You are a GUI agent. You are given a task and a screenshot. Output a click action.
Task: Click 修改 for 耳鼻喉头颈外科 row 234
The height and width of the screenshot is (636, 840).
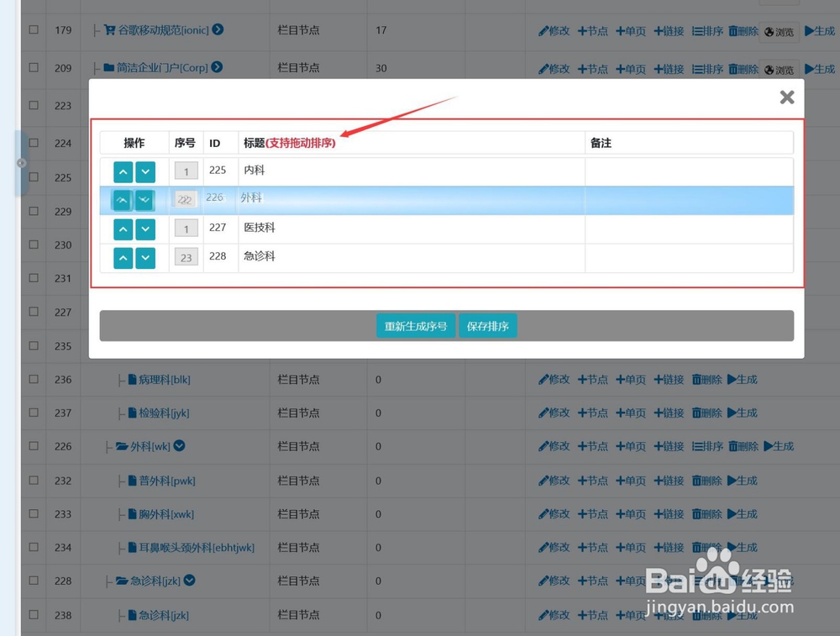point(554,547)
